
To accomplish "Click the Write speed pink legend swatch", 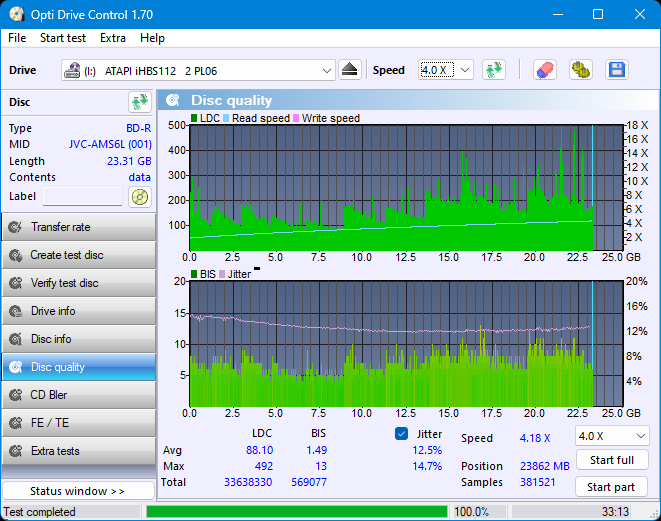I will 296,118.
